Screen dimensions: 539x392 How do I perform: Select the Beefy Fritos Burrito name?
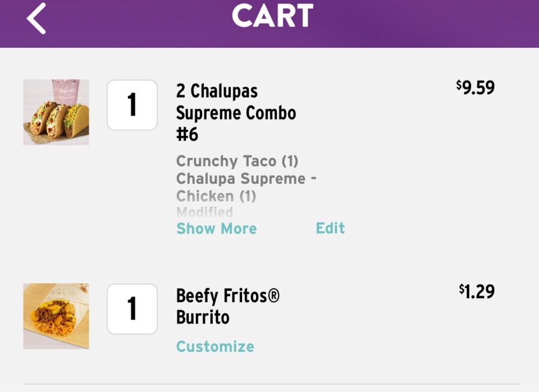pyautogui.click(x=227, y=306)
